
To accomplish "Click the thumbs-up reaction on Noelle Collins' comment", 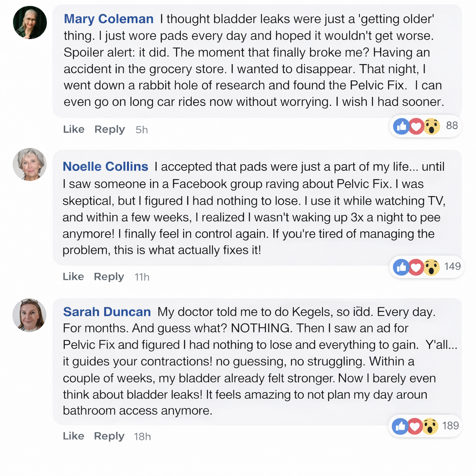I will pyautogui.click(x=401, y=267).
